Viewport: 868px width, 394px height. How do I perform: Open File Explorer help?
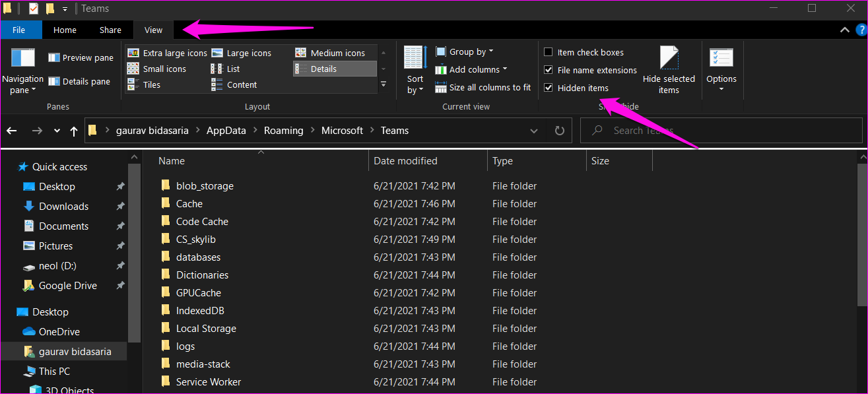(861, 30)
